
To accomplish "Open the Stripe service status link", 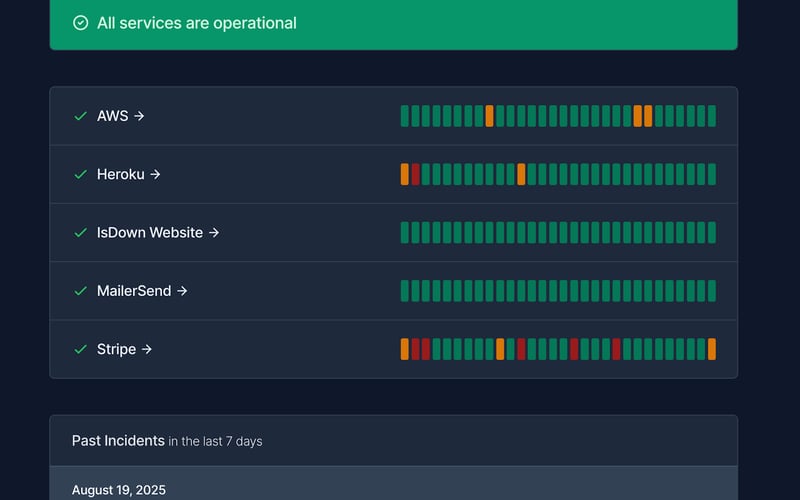I will 124,349.
